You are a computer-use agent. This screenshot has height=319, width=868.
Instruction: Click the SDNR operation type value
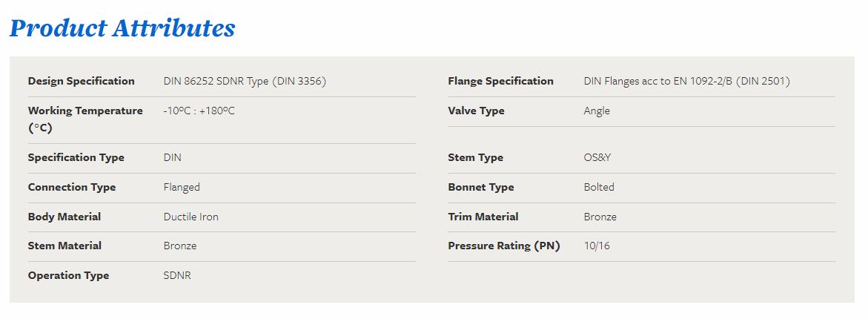coord(177,275)
